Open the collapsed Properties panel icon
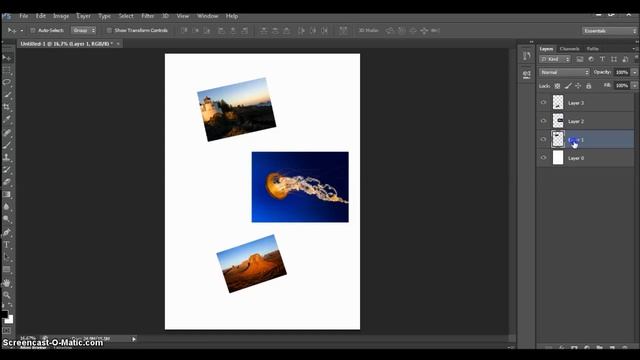This screenshot has width=640, height=360. [527, 74]
